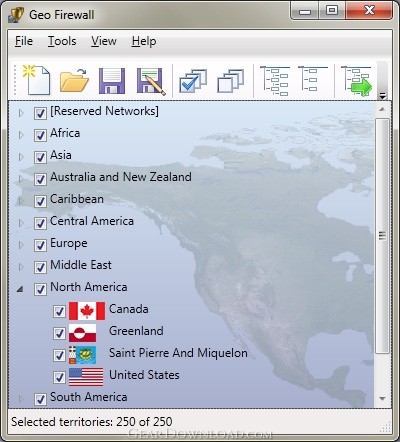Click the Check All checkboxes icon

(x=193, y=81)
